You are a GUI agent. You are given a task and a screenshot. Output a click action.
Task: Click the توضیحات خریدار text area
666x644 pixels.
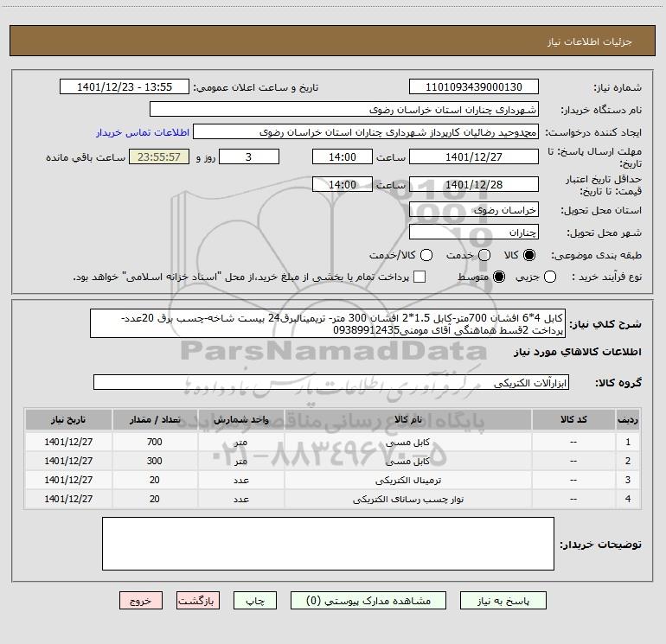328,544
